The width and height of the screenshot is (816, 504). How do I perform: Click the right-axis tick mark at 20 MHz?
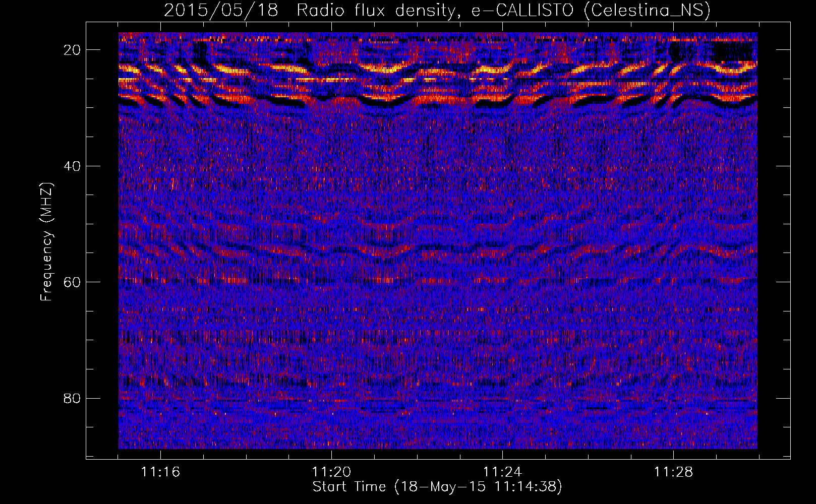point(783,49)
